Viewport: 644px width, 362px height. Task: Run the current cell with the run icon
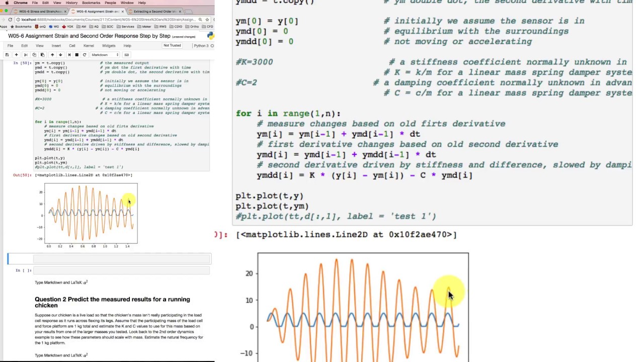pyautogui.click(x=69, y=55)
